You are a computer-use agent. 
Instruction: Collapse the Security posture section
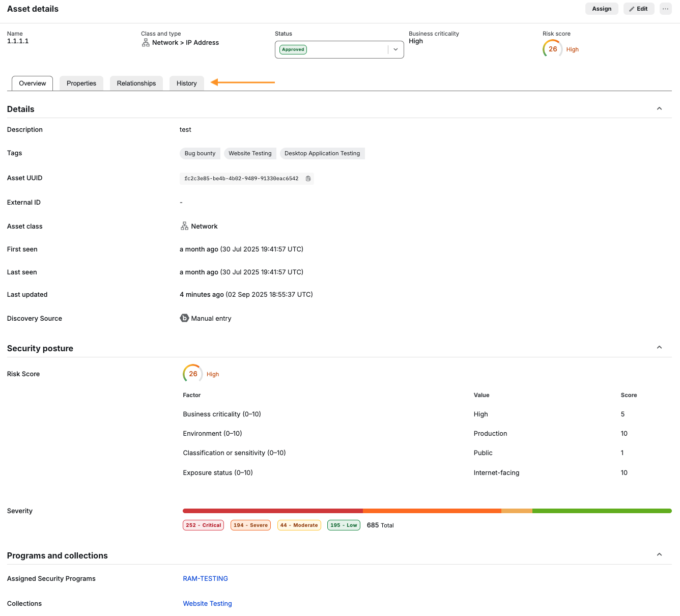pos(659,347)
